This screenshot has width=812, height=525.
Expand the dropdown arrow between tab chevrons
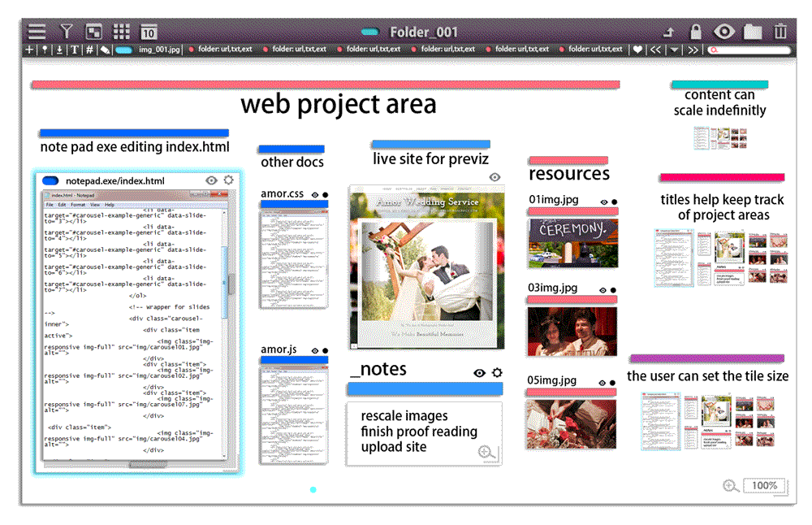(x=674, y=50)
